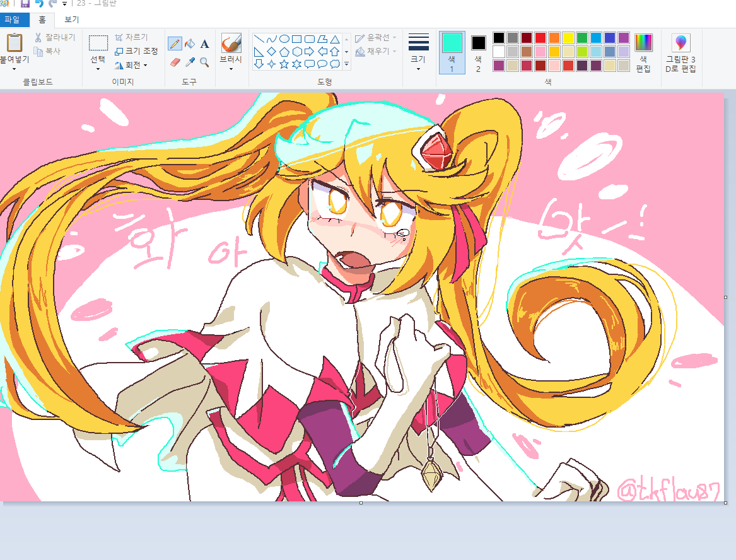736x560 pixels.
Task: Choose the Five-point star shape
Action: pyautogui.click(x=284, y=64)
